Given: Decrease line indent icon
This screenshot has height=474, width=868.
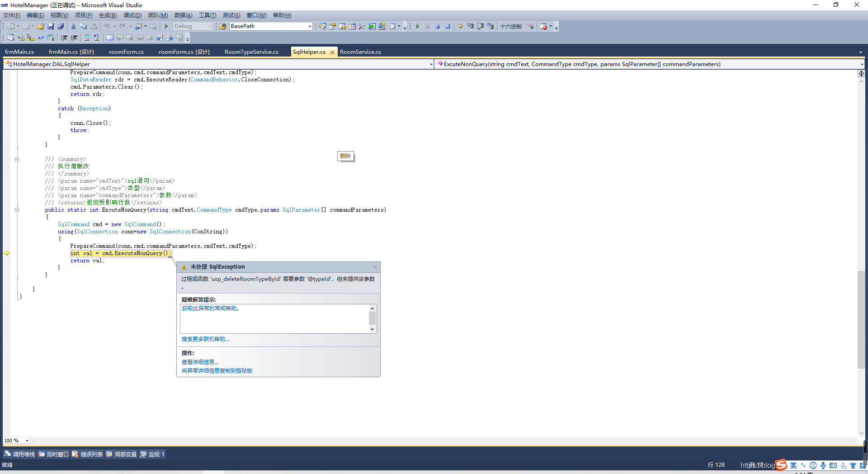Looking at the screenshot, I should click(x=64, y=38).
